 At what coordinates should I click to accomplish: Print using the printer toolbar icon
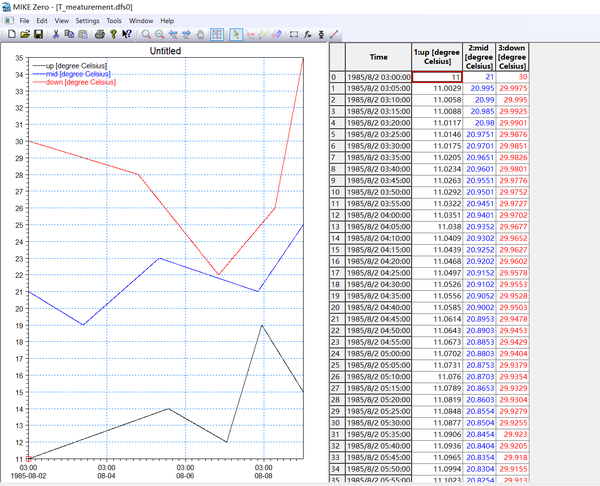click(x=99, y=34)
